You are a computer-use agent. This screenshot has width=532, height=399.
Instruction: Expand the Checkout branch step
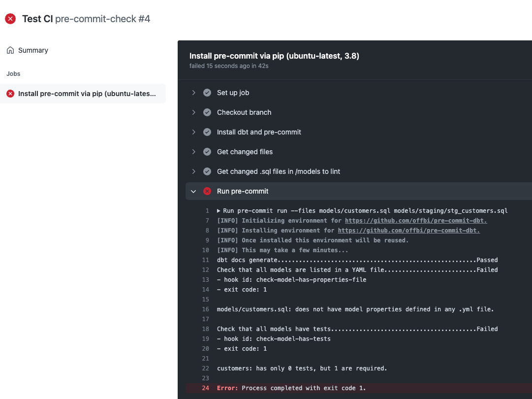193,112
